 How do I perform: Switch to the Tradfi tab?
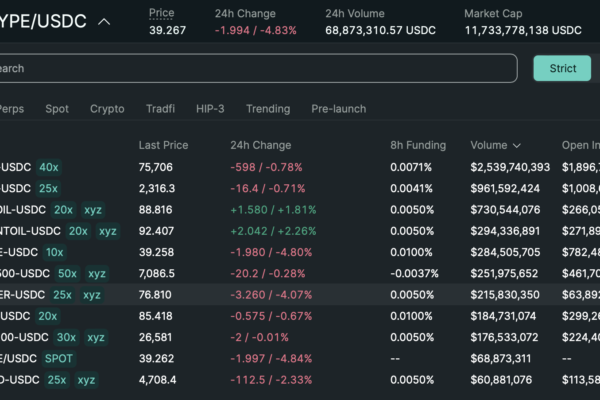[160, 109]
